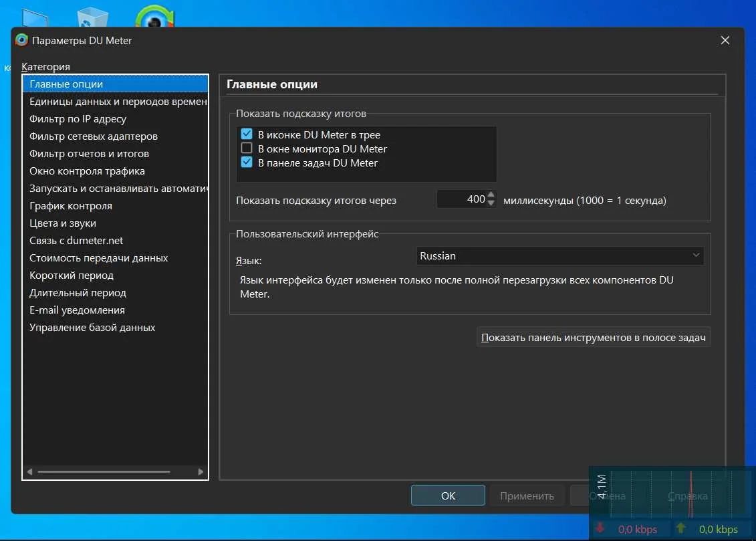Viewport: 756px width, 541px height.
Task: Open Стоимость передачи данных category
Action: click(x=115, y=257)
